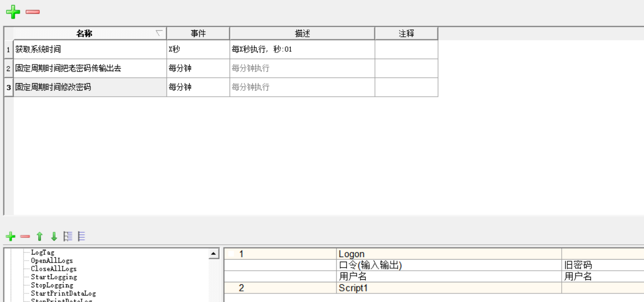Click the function tree scrollbar up arrow
Image resolution: width=644 pixels, height=302 pixels.
(x=214, y=254)
